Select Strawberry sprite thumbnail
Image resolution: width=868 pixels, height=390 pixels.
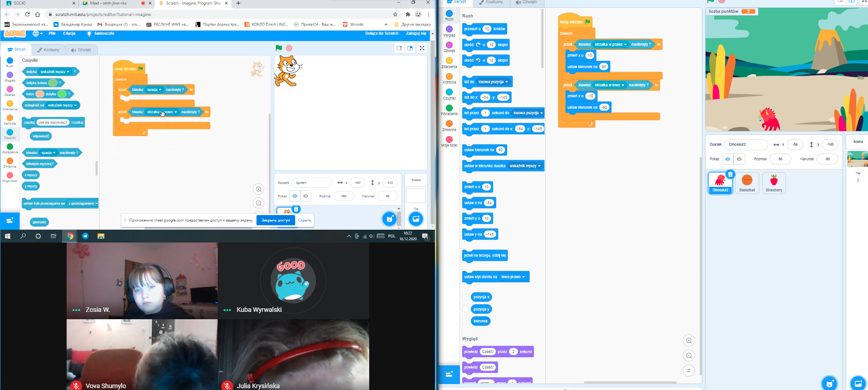pyautogui.click(x=774, y=183)
